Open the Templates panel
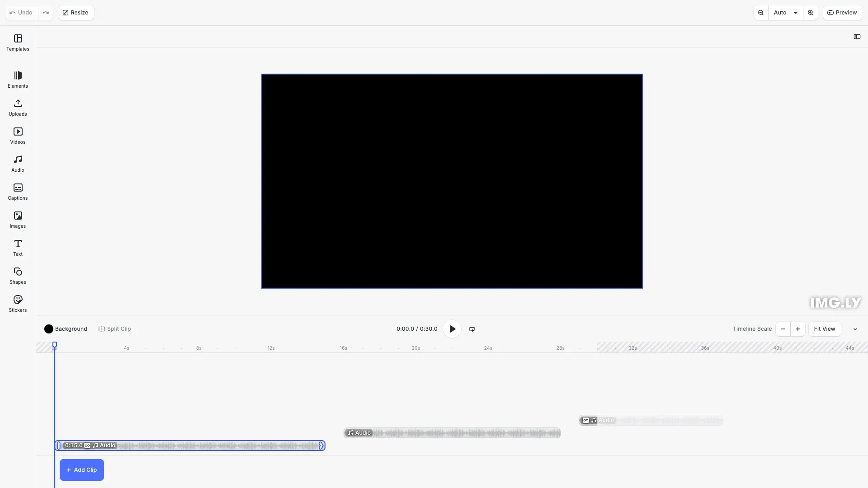 18,42
